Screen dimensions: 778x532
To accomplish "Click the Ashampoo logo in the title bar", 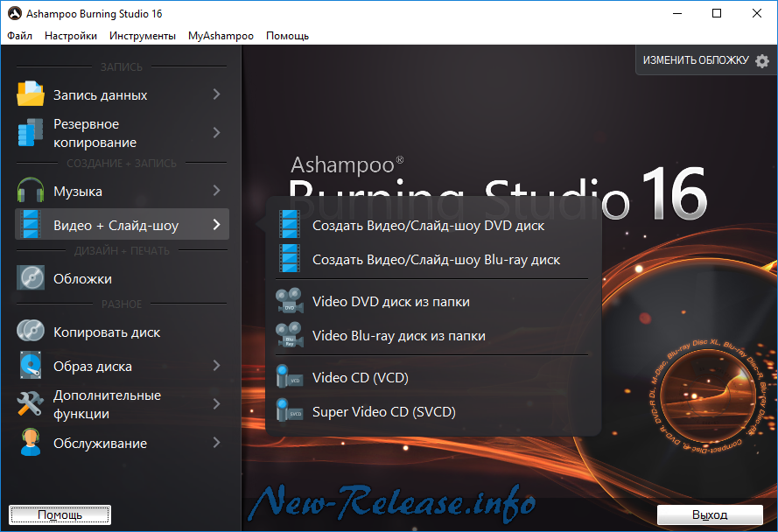I will (x=14, y=13).
